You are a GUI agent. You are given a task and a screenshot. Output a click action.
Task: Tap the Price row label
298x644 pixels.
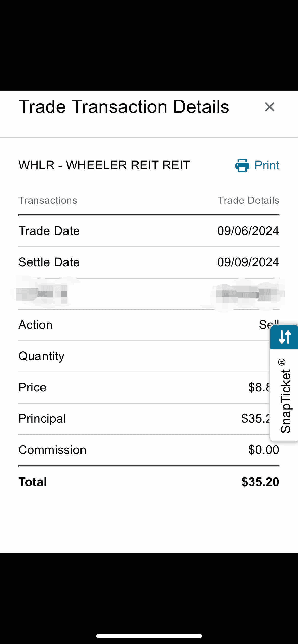click(32, 387)
